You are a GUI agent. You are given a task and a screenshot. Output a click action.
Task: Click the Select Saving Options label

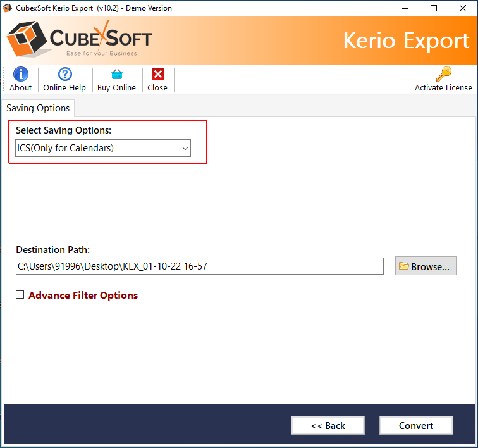pyautogui.click(x=63, y=130)
